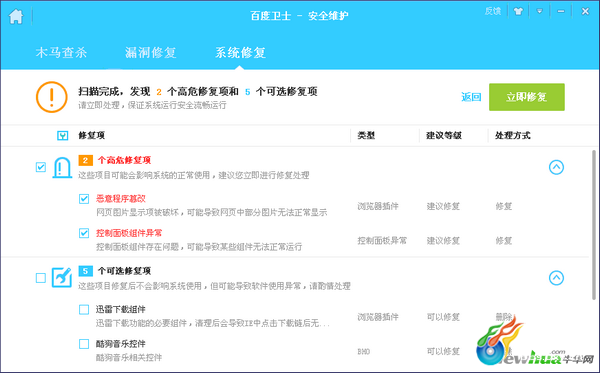600x373 pixels.
Task: Click the green 立即修复 button
Action: [x=527, y=97]
